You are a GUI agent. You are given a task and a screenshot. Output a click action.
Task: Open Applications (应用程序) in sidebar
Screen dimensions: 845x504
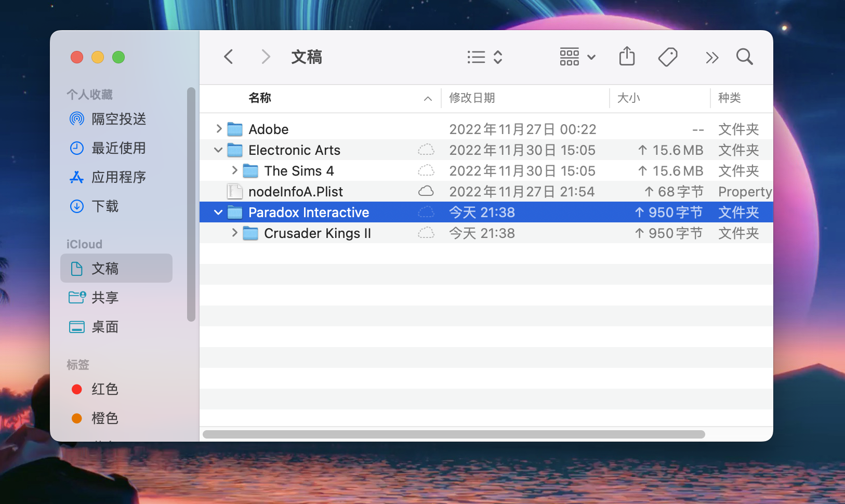coord(116,177)
